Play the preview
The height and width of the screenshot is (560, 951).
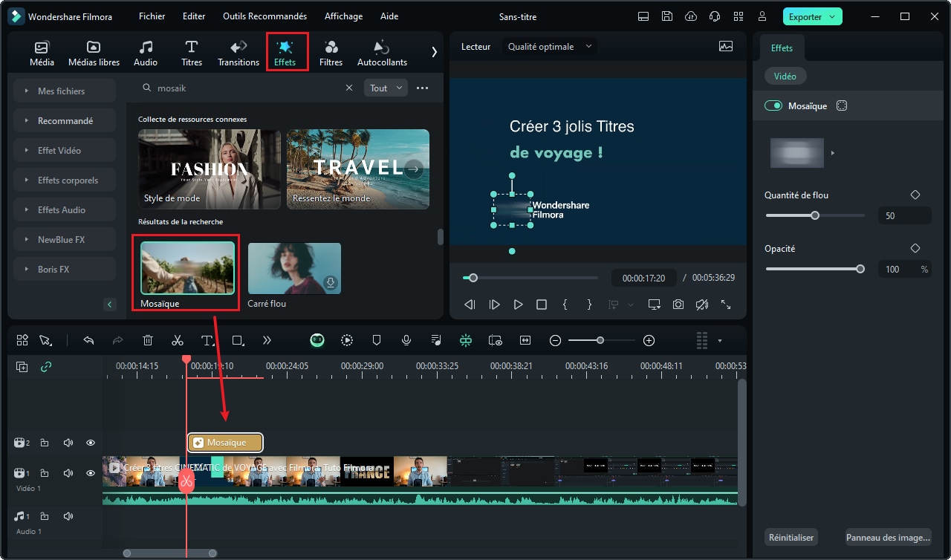coord(518,305)
